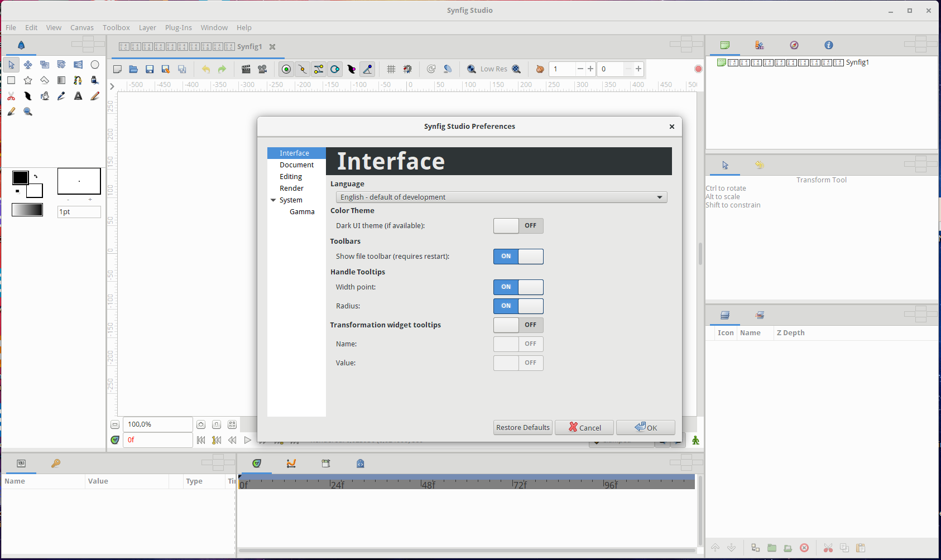Click the Redo arrow in toolbar
Screen dimensions: 941x560
(x=222, y=69)
